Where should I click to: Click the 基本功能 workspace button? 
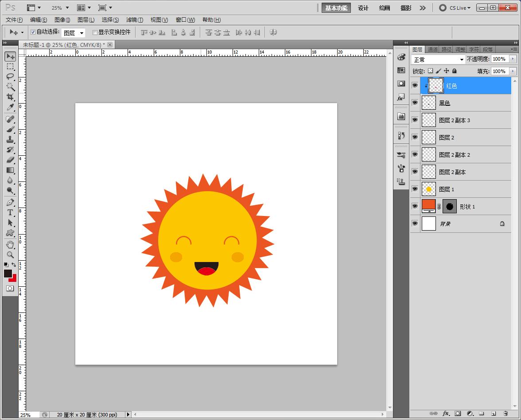point(336,8)
